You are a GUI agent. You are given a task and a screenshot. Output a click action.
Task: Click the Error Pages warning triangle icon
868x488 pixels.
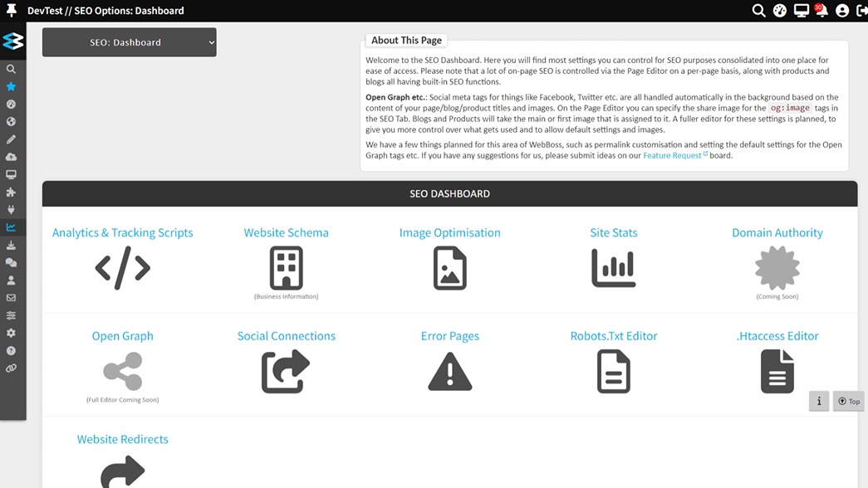pos(450,370)
